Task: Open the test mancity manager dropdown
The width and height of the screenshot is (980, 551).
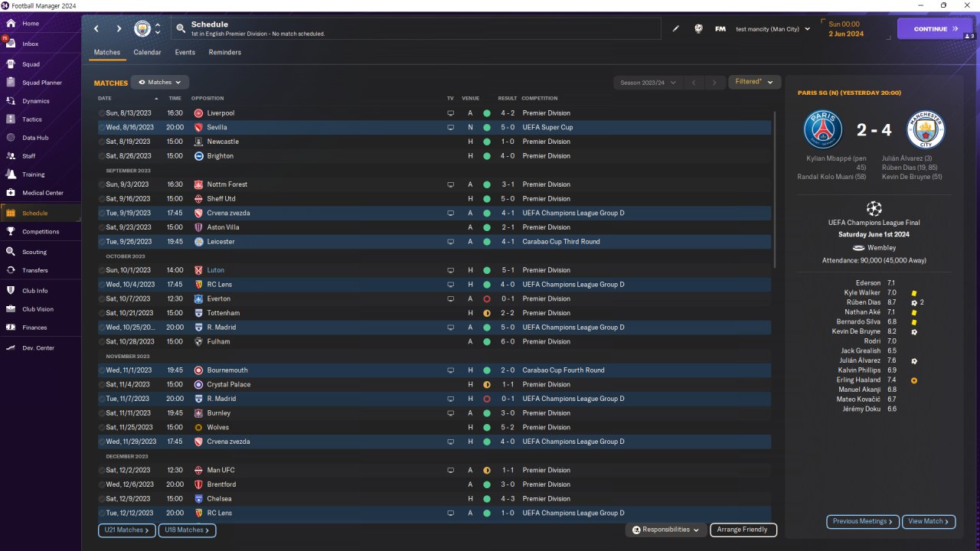Action: coord(773,29)
